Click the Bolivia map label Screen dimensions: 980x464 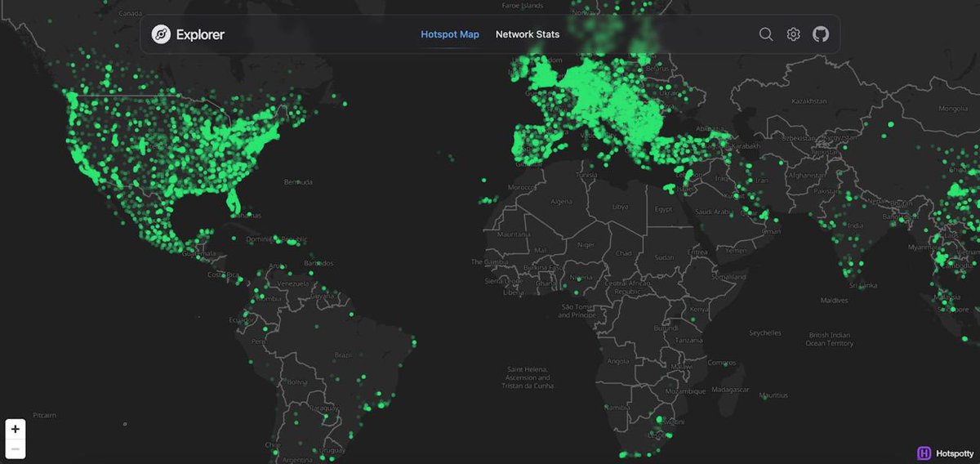pos(296,381)
